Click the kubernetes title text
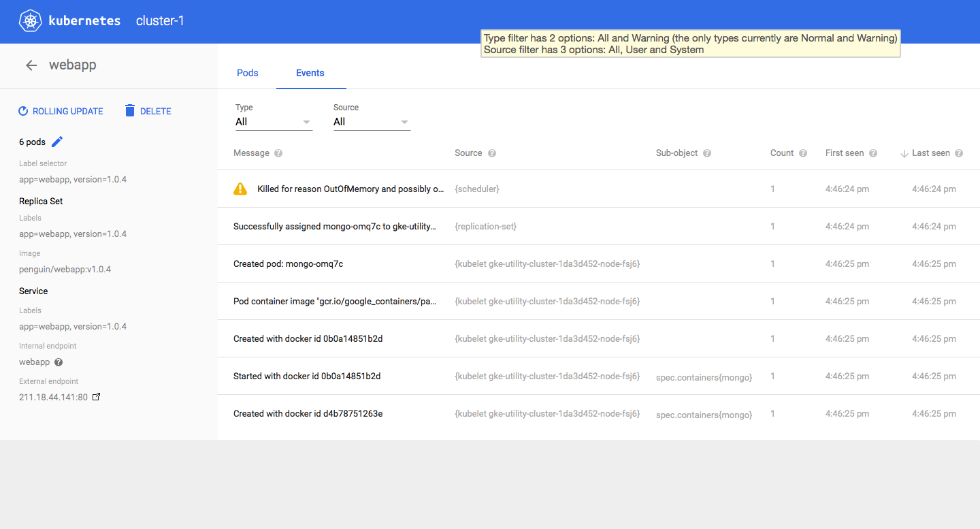Viewport: 980px width, 529px height. pyautogui.click(x=84, y=20)
